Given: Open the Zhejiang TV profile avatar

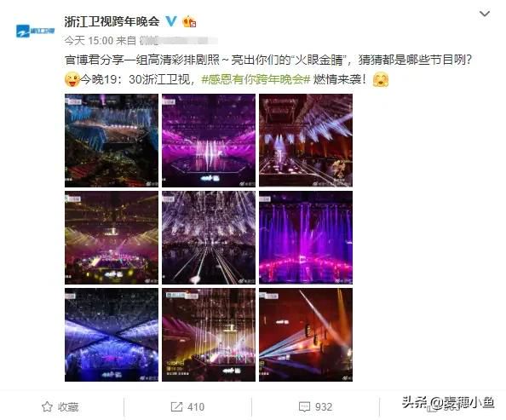Looking at the screenshot, I should pyautogui.click(x=35, y=31).
